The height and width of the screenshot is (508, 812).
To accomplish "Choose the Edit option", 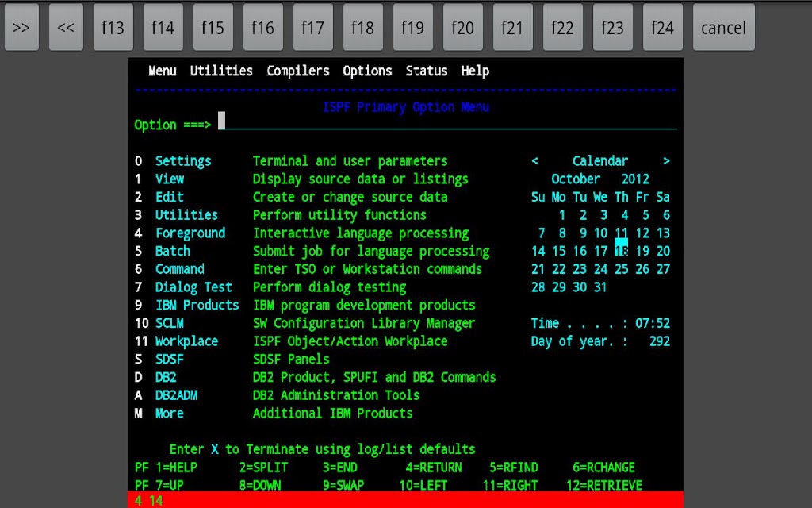I will click(x=169, y=197).
